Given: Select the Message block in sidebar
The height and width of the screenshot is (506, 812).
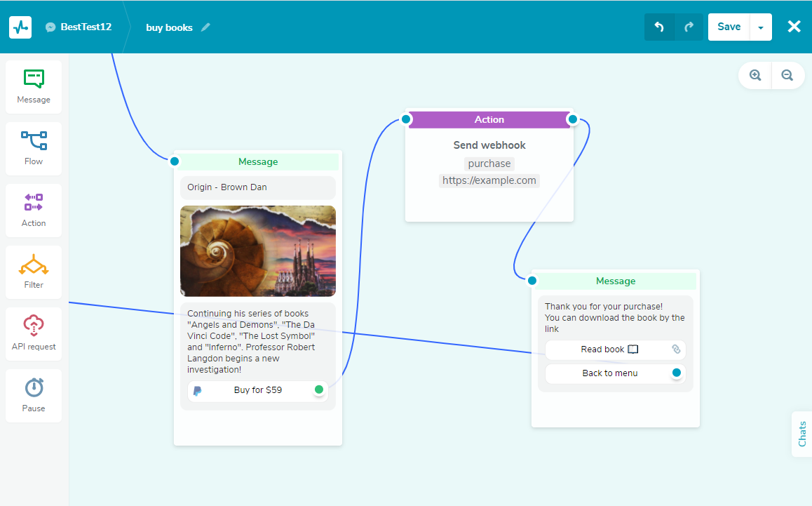Looking at the screenshot, I should (34, 87).
